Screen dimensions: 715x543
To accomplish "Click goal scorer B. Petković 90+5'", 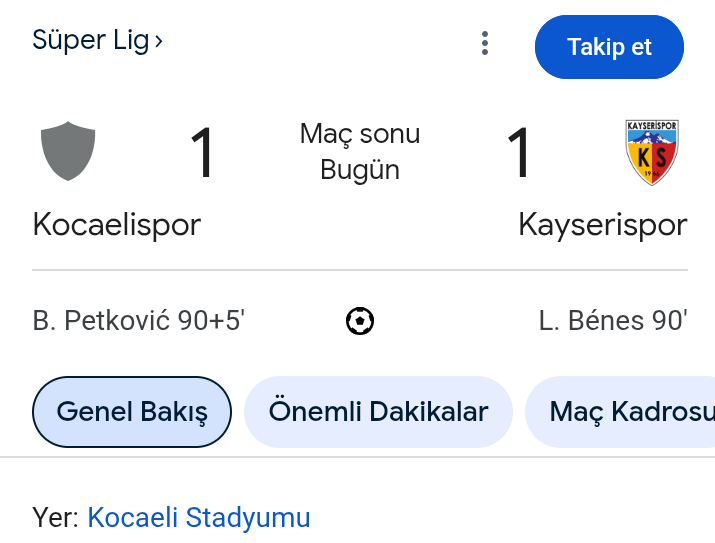I will pos(139,321).
